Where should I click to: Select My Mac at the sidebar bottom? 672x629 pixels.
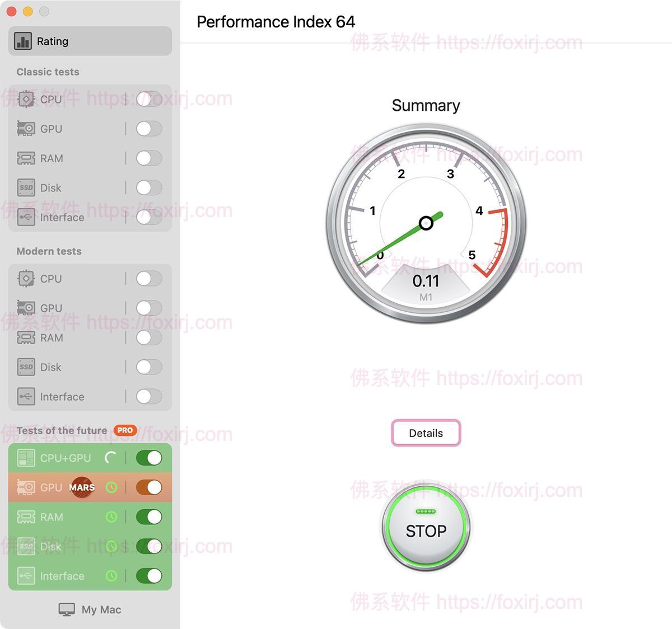coord(90,609)
